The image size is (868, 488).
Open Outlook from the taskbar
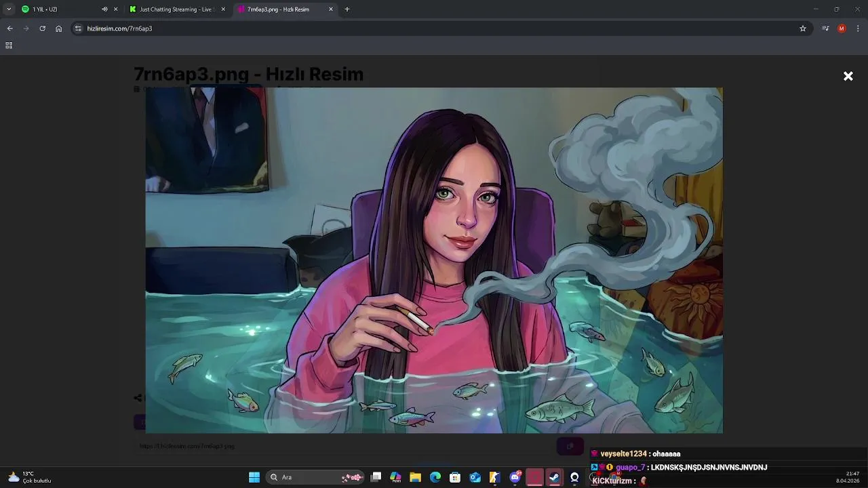(x=475, y=477)
